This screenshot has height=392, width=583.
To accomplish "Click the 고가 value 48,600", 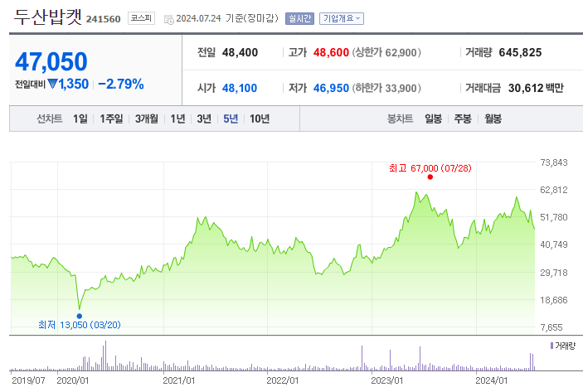I will coord(331,52).
